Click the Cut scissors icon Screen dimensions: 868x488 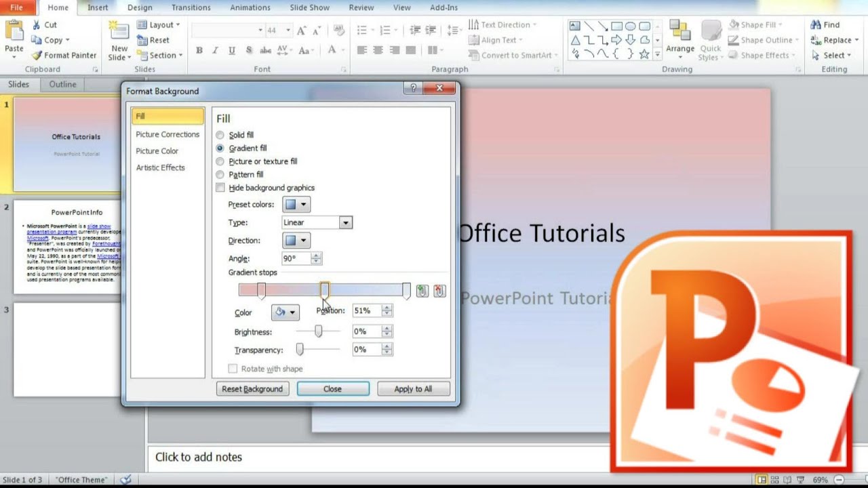point(36,25)
